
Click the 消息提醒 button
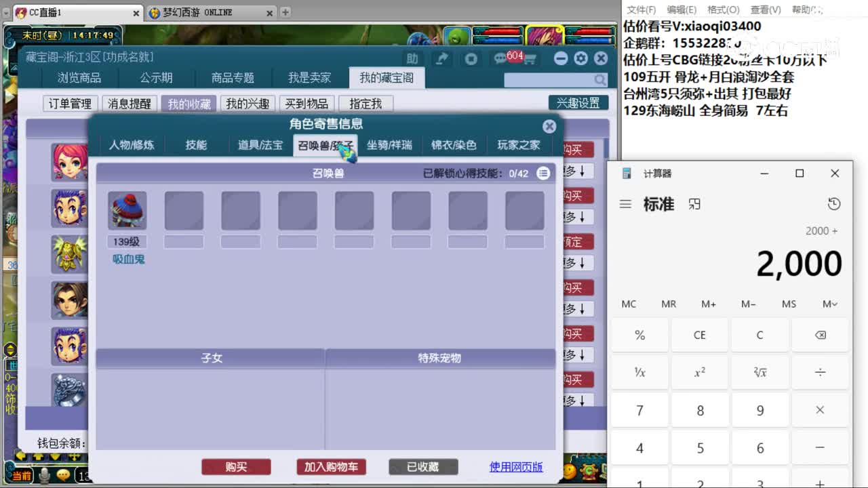130,104
